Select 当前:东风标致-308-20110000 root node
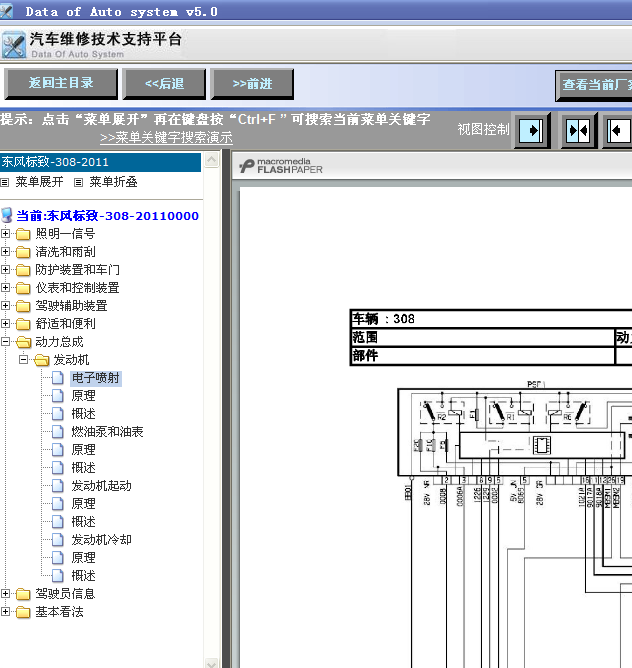The height and width of the screenshot is (668, 632). tap(107, 216)
